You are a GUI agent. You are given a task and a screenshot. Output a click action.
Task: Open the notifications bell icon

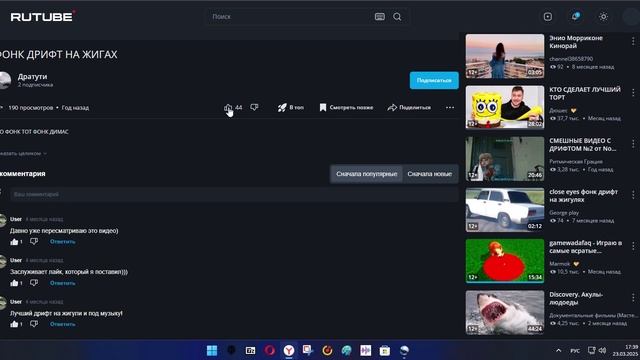[576, 17]
